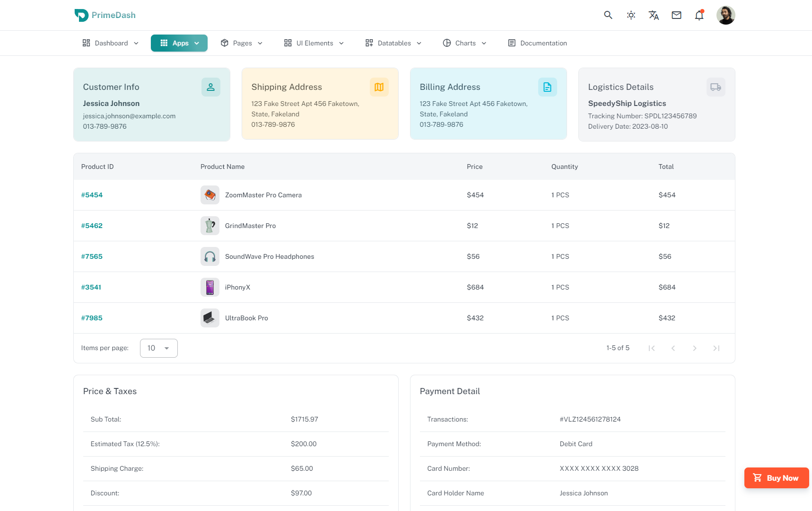Open the Items per page dropdown
This screenshot has height=511, width=812.
(158, 348)
